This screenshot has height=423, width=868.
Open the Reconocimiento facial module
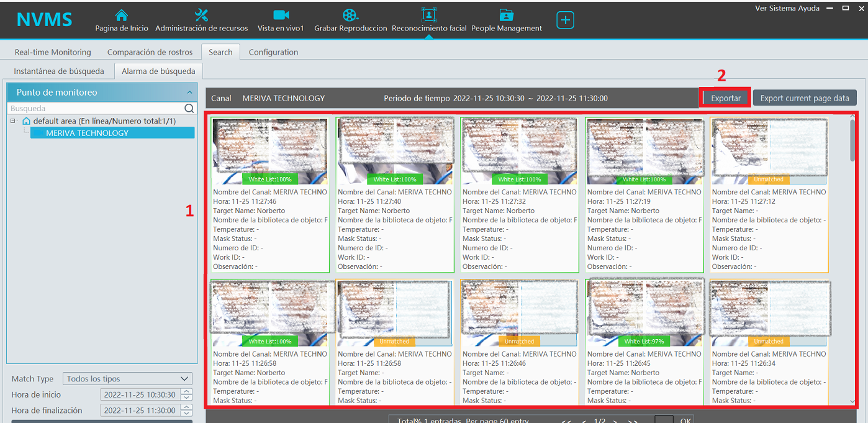pyautogui.click(x=430, y=20)
